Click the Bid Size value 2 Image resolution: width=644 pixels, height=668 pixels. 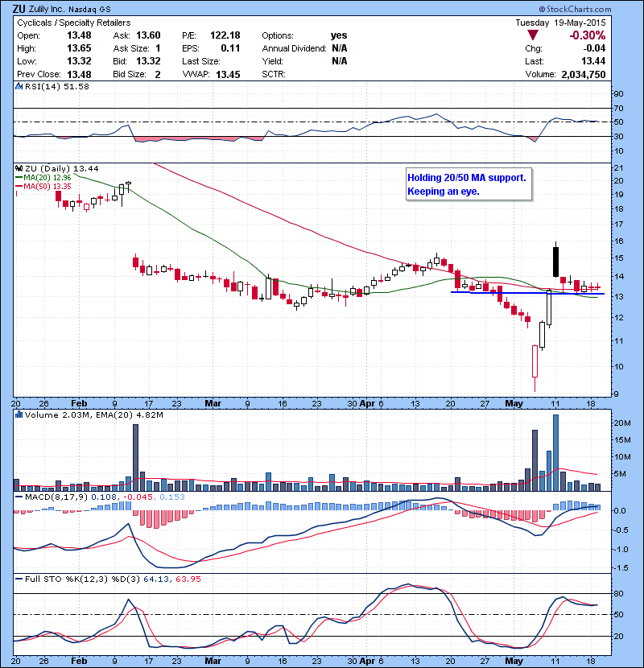point(158,75)
